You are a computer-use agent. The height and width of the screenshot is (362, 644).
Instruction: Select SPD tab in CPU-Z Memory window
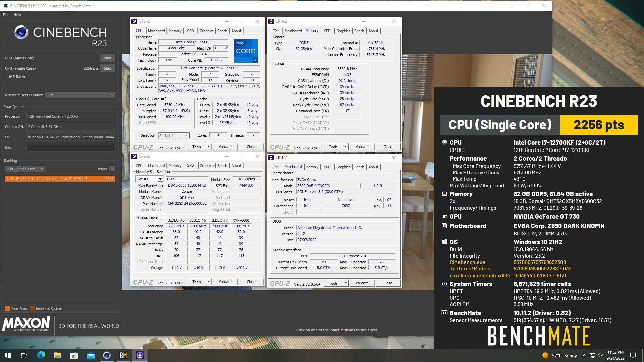pyautogui.click(x=327, y=31)
